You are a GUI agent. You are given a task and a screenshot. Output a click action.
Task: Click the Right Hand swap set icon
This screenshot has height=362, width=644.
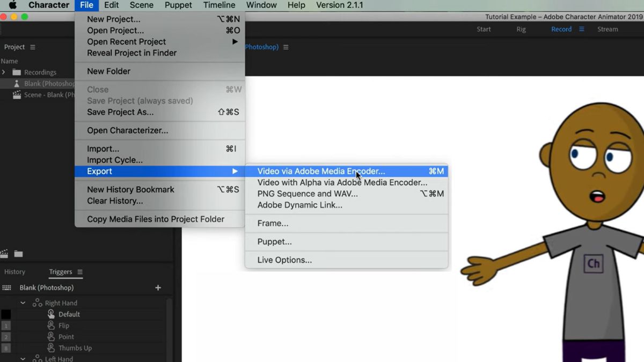point(38,303)
